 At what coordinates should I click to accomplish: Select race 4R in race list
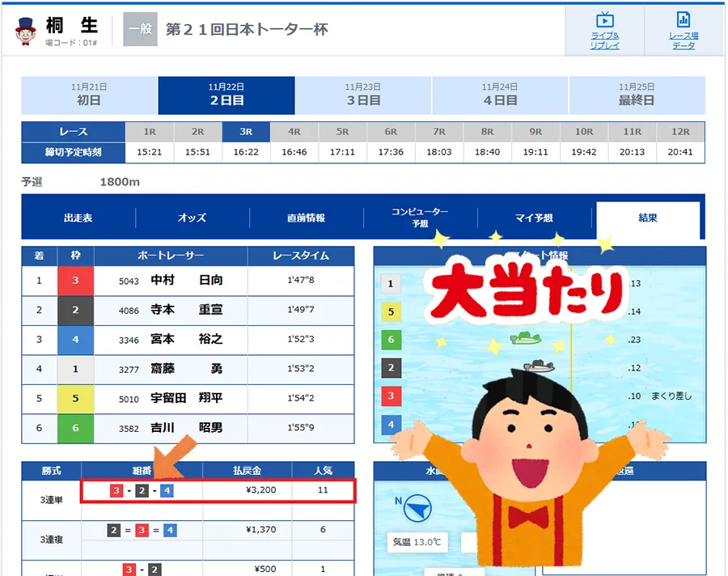point(294,132)
